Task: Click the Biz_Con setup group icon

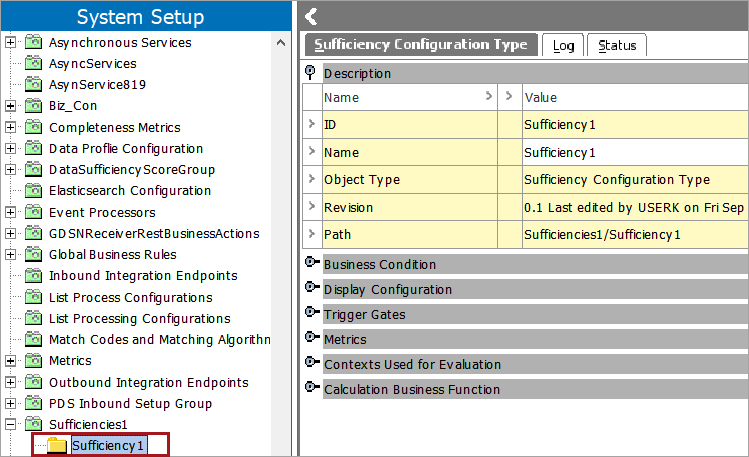Action: click(33, 105)
